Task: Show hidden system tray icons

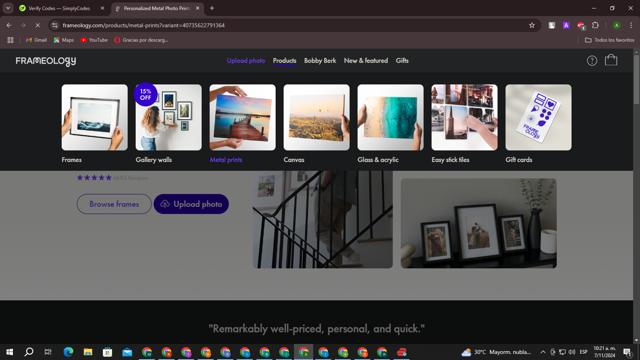Action: [543, 352]
